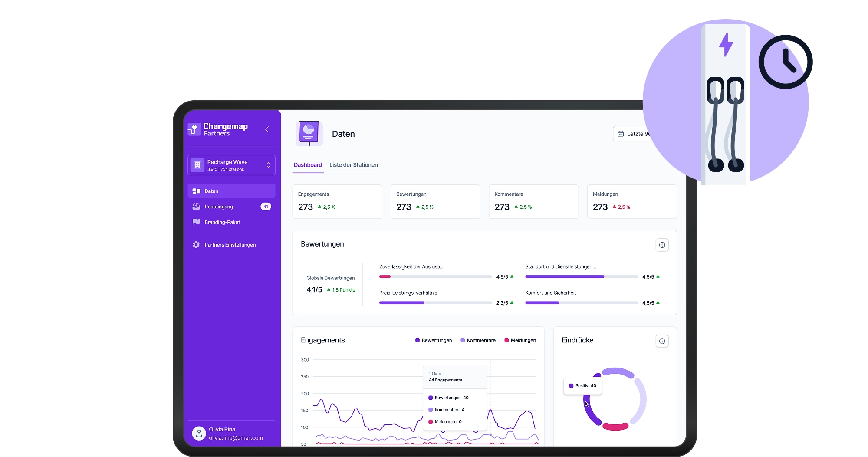The image size is (868, 457).
Task: Click the calendar icon in date selector
Action: point(620,134)
